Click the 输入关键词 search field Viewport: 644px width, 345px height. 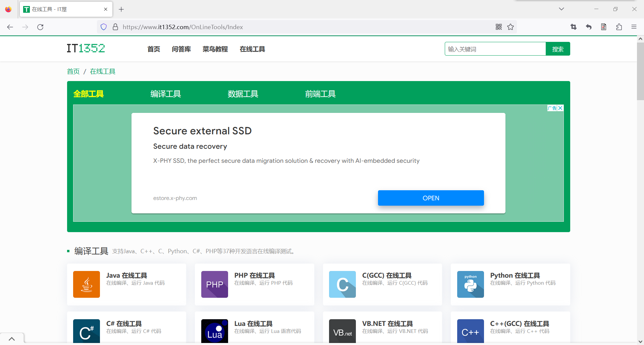495,49
